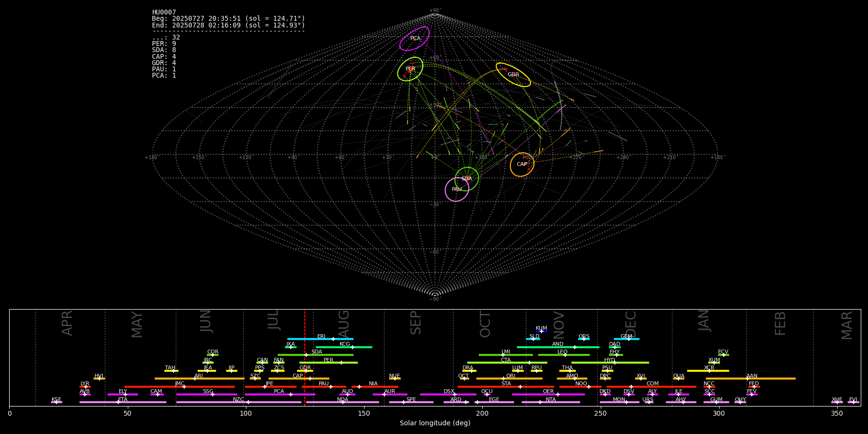868x434 pixels.
Task: Click the KUM shower bar in timeline
Action: click(542, 331)
